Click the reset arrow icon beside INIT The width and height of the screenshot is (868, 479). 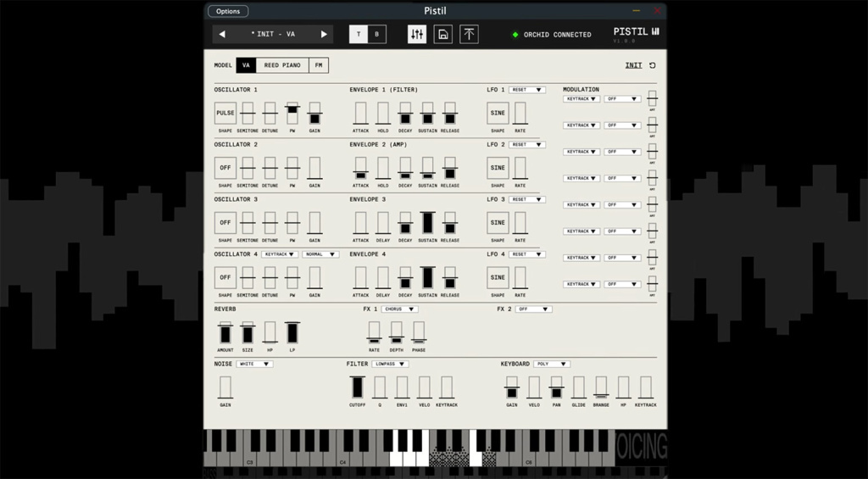[652, 65]
